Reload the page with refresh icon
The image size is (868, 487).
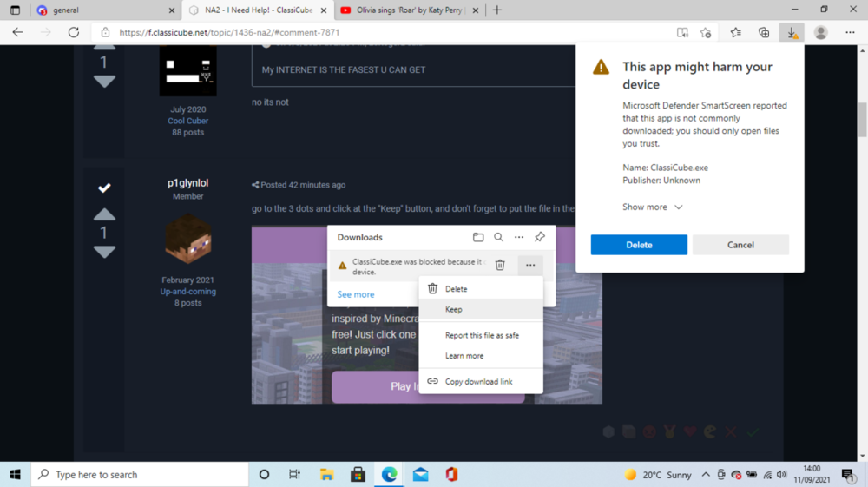point(74,33)
